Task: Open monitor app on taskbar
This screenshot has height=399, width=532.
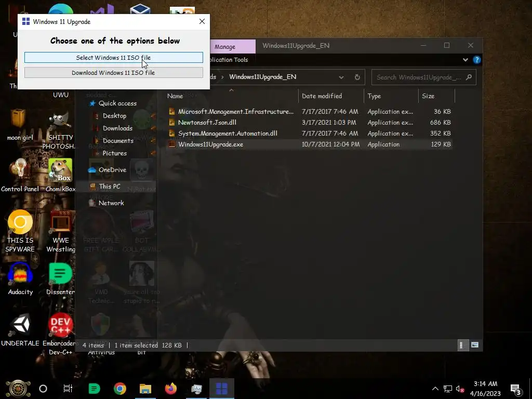Action: point(196,389)
